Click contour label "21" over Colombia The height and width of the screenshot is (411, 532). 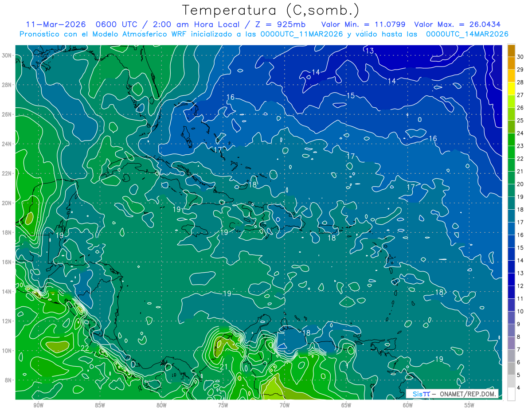pyautogui.click(x=224, y=367)
